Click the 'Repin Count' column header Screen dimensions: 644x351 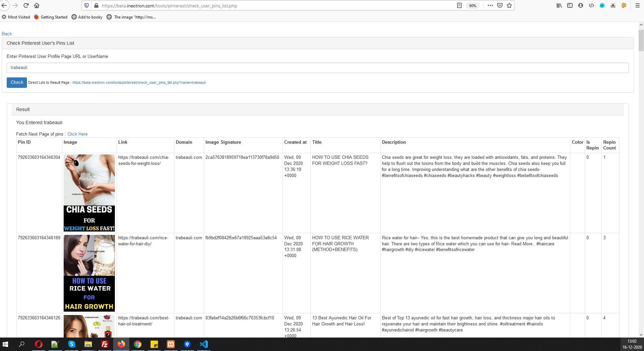610,145
